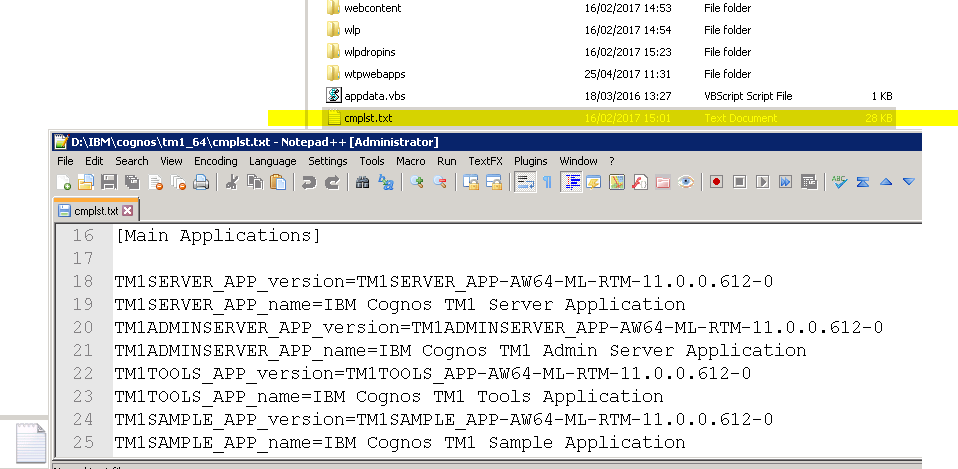Click the Find binoculars icon
Screen dimensions: 958x469
pos(363,182)
